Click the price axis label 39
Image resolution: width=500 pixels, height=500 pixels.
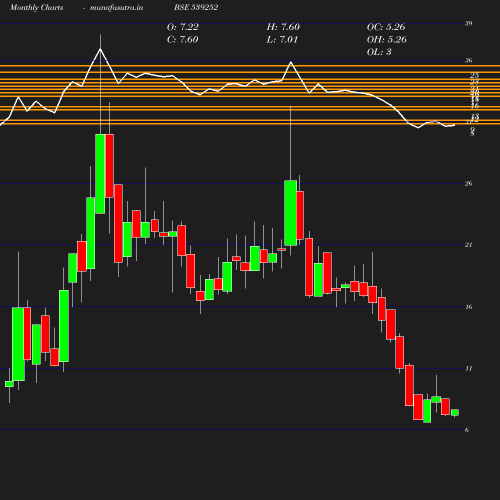point(469,23)
